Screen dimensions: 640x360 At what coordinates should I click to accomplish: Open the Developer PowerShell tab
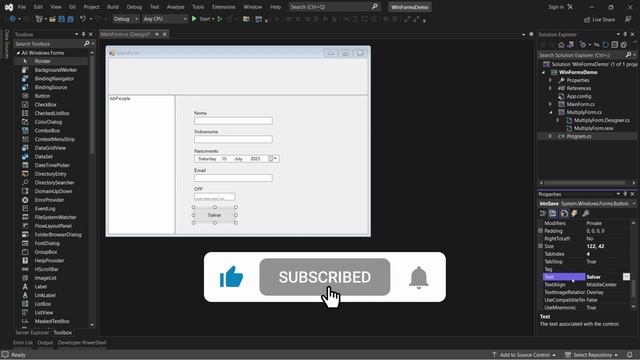[82, 343]
